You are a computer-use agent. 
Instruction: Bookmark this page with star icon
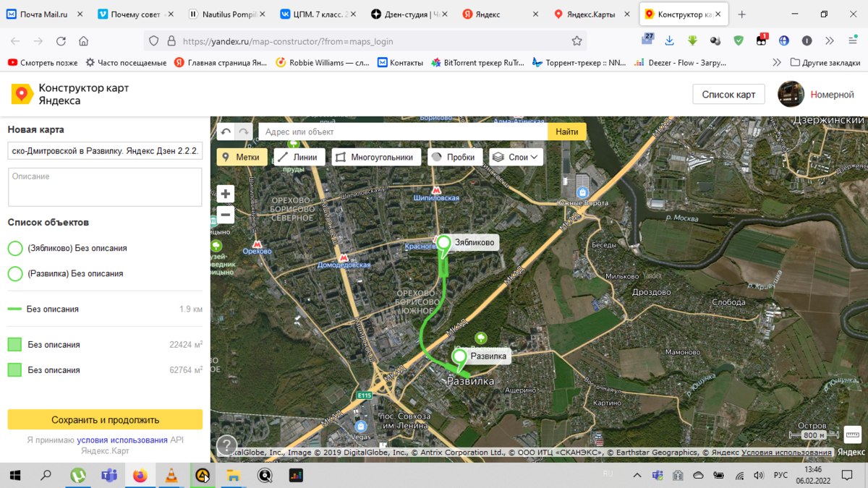pos(576,41)
